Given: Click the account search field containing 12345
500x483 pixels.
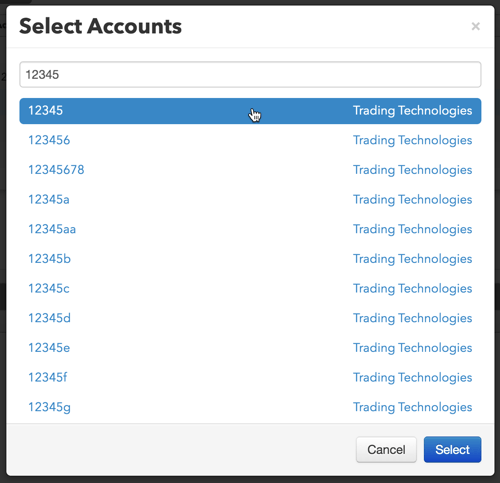Looking at the screenshot, I should click(x=250, y=74).
